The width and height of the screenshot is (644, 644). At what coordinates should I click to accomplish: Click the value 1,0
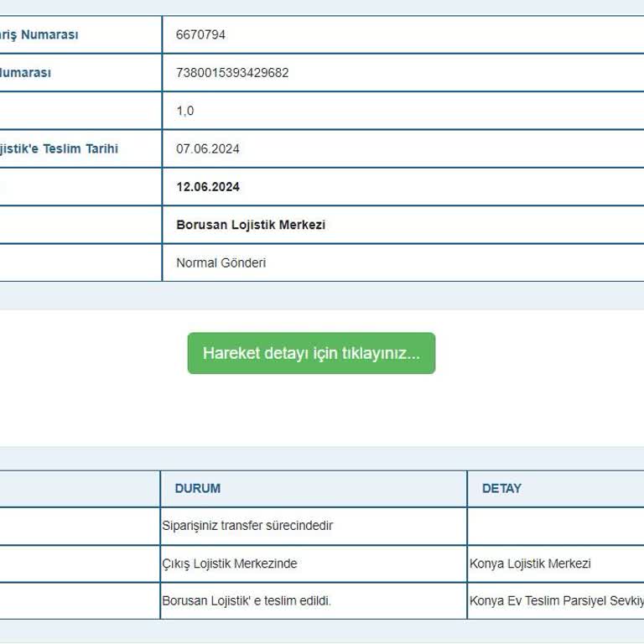184,111
